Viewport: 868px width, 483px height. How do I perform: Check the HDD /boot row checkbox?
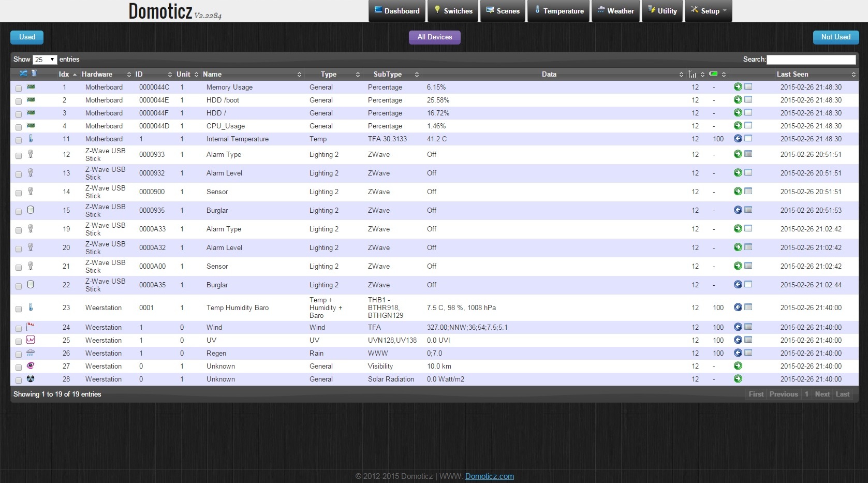(x=19, y=101)
